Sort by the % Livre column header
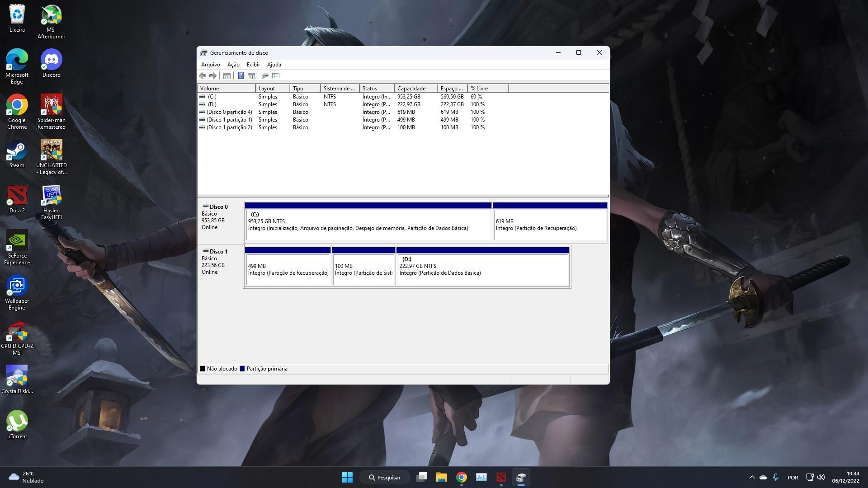The width and height of the screenshot is (868, 488). point(488,89)
